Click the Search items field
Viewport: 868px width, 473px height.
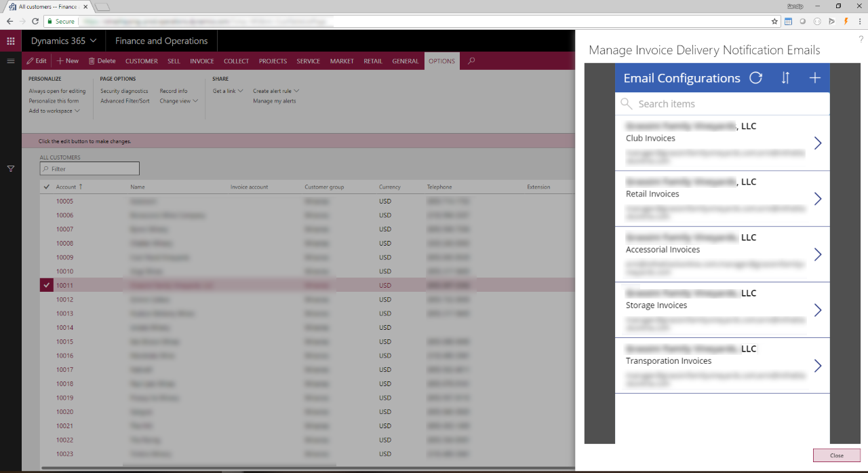click(722, 104)
